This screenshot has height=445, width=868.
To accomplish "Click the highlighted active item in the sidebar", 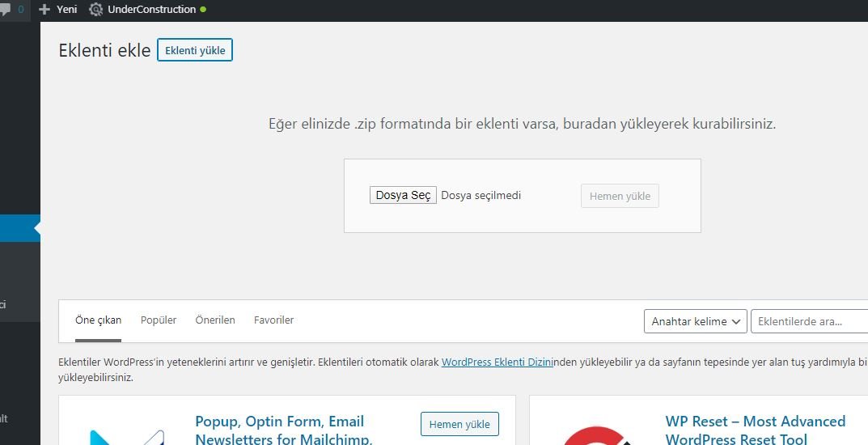I will click(20, 228).
